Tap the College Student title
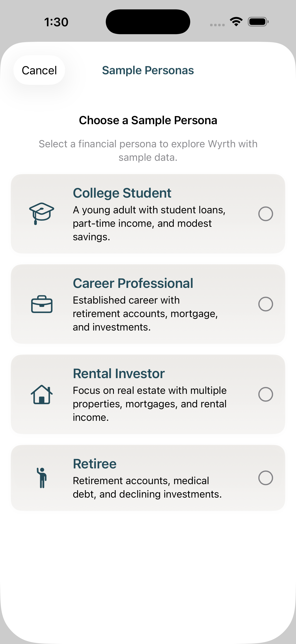The height and width of the screenshot is (644, 296). (x=122, y=193)
